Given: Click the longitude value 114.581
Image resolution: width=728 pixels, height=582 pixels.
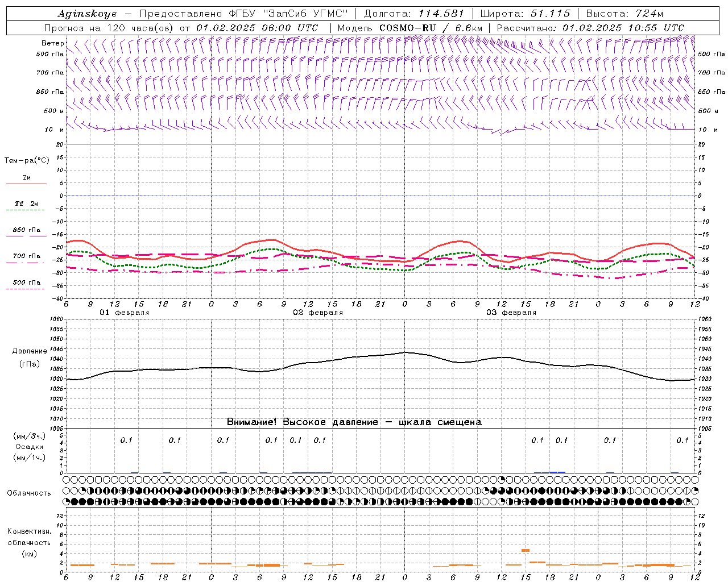Looking at the screenshot, I should coord(441,14).
